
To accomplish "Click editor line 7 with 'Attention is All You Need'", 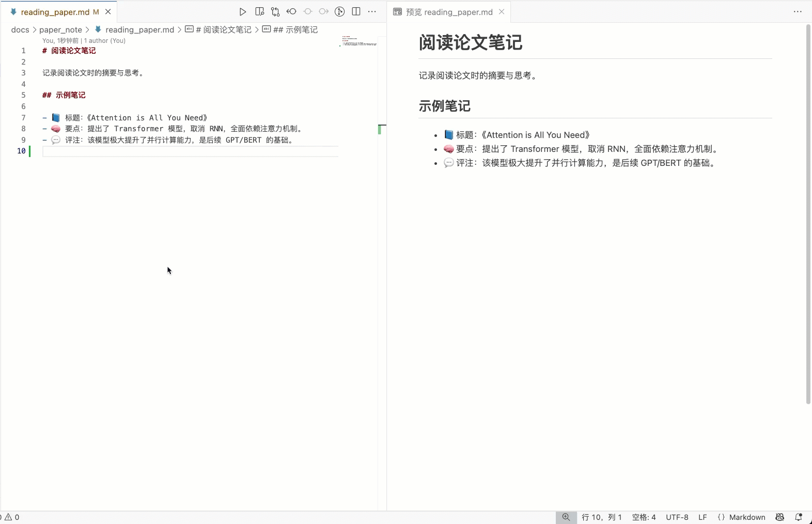I will 125,118.
